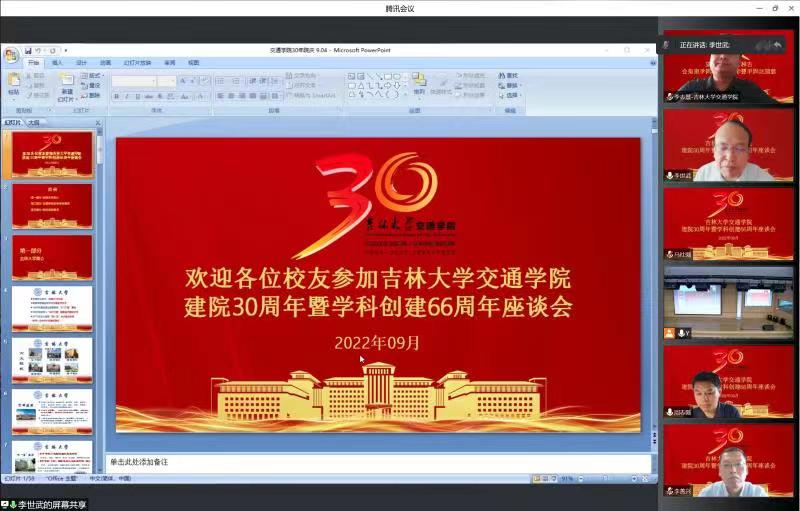
Task: Switch to the Outline (大纲) pane tab
Action: click(x=34, y=122)
